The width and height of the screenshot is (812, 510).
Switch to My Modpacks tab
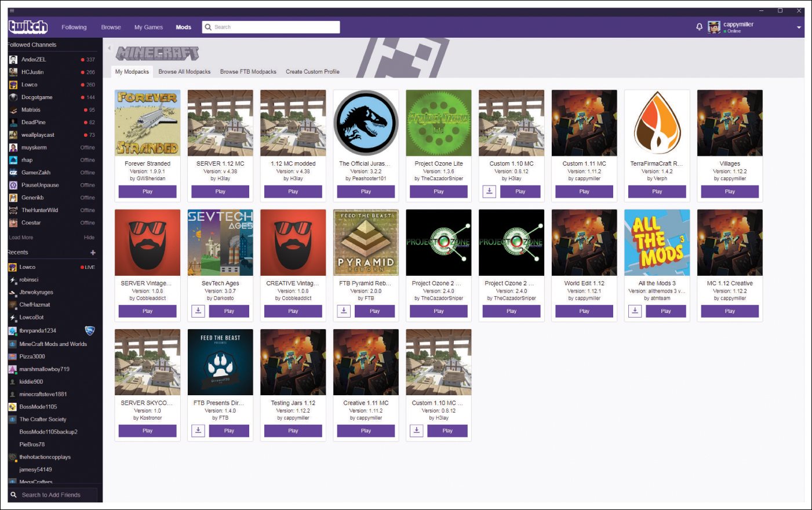[132, 72]
